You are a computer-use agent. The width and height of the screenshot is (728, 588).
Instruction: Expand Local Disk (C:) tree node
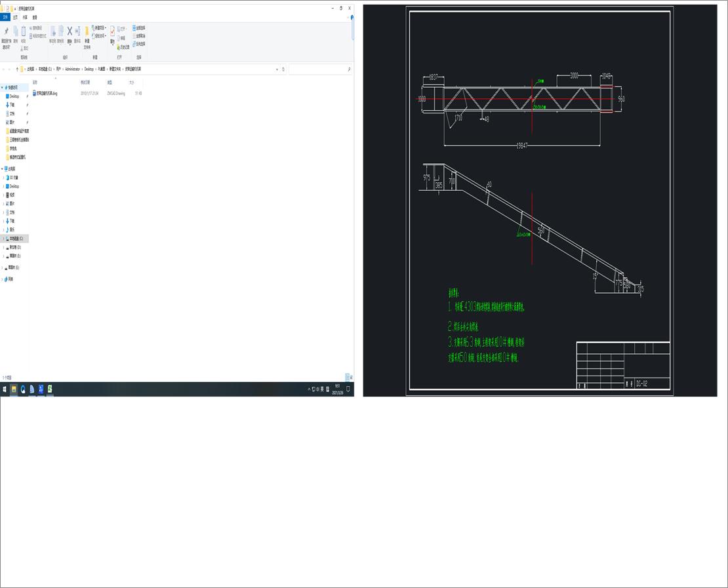tap(4, 239)
